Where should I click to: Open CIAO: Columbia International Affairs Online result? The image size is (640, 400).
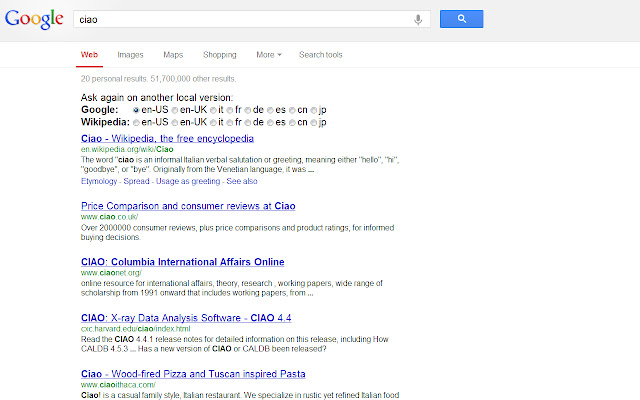pos(182,262)
